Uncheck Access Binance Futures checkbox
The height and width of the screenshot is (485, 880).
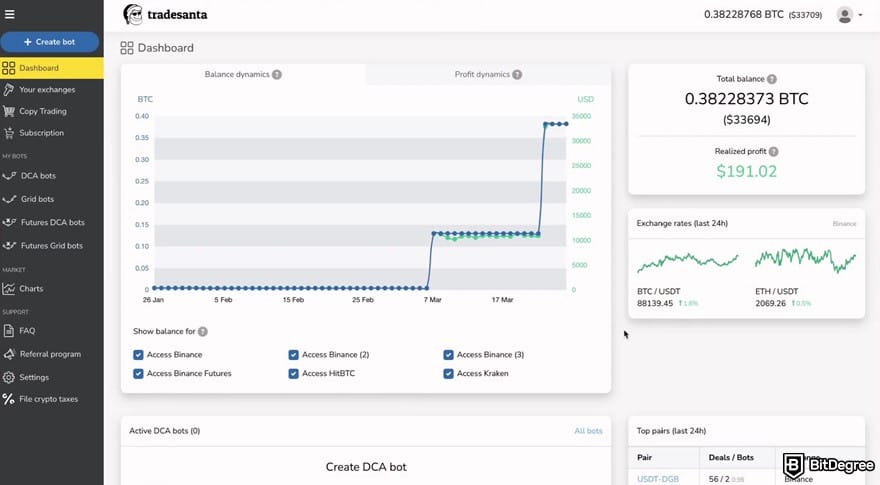click(x=138, y=373)
